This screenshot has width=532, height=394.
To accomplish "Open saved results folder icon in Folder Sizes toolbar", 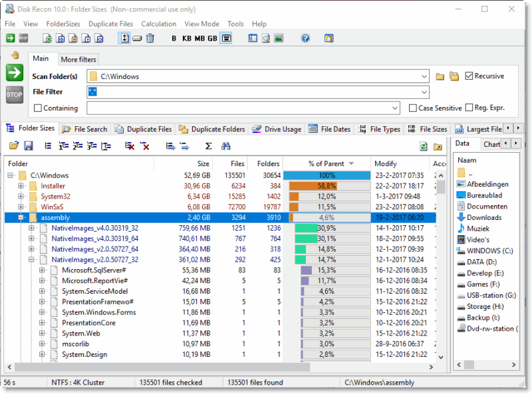I will pos(14,146).
